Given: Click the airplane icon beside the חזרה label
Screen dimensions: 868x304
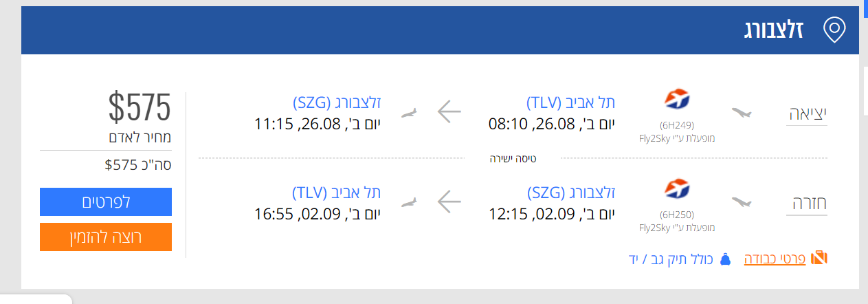Looking at the screenshot, I should 743,202.
